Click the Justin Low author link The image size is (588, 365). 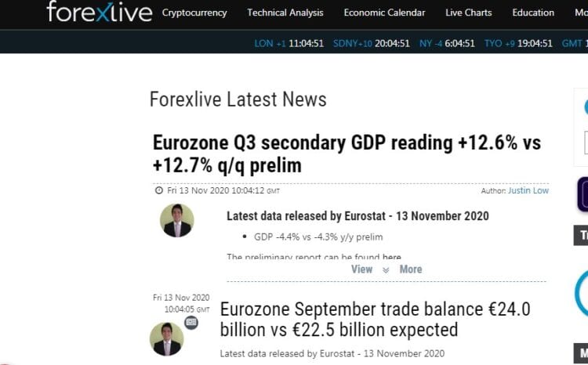click(528, 190)
